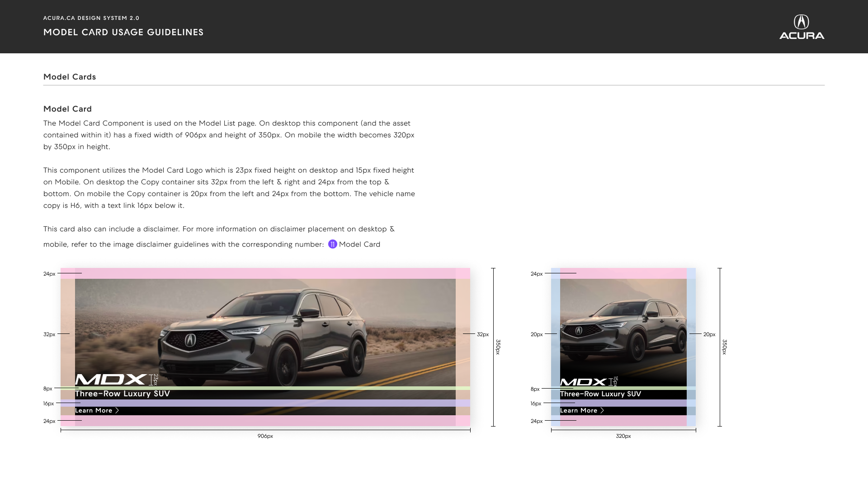Click the 'MODEL CARD USAGE GUIDELINES' title
This screenshot has height=488, width=868.
point(123,33)
